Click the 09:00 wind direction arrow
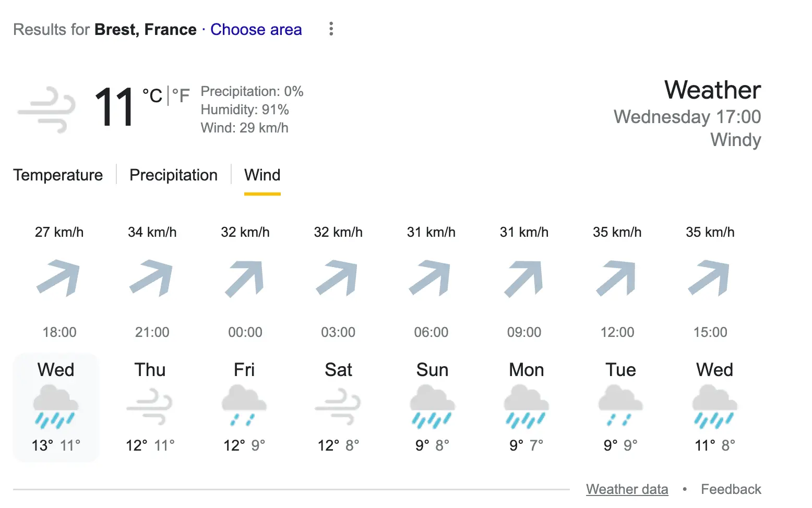 [524, 278]
